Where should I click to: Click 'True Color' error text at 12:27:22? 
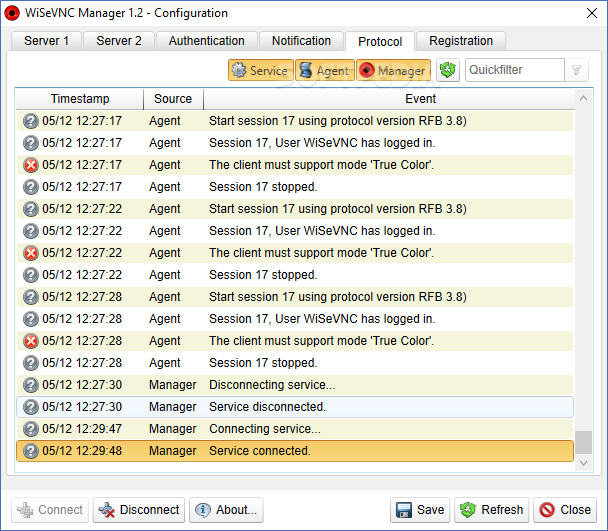321,253
